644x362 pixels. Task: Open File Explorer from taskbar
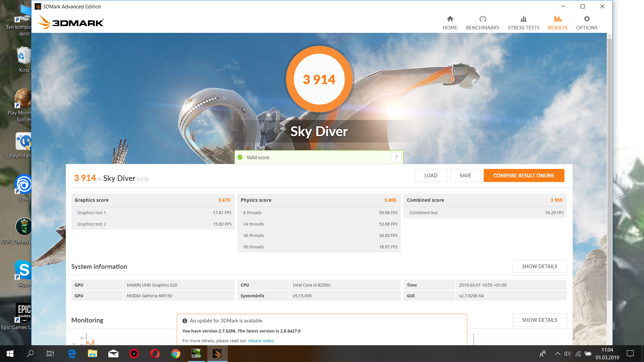coord(93,354)
